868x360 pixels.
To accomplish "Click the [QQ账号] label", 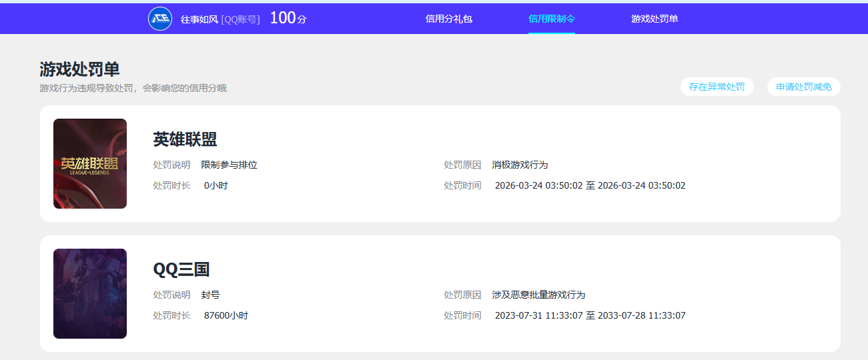I will (240, 19).
